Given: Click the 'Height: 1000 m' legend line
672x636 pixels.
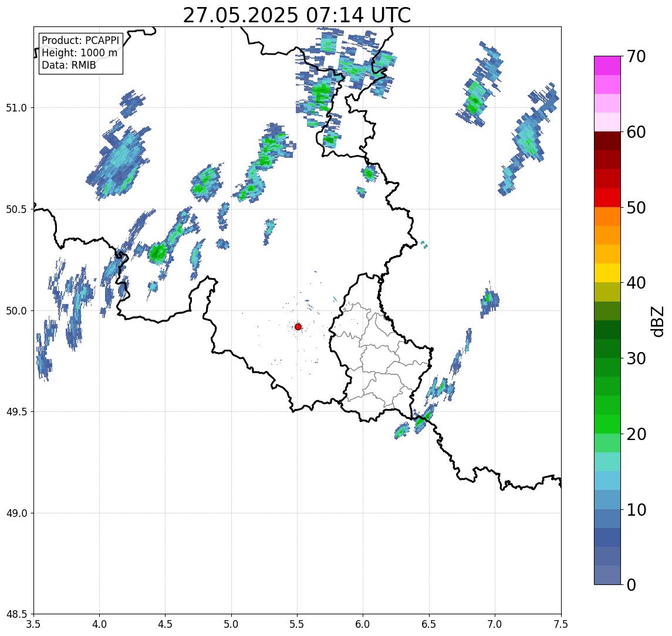Looking at the screenshot, I should (x=80, y=53).
